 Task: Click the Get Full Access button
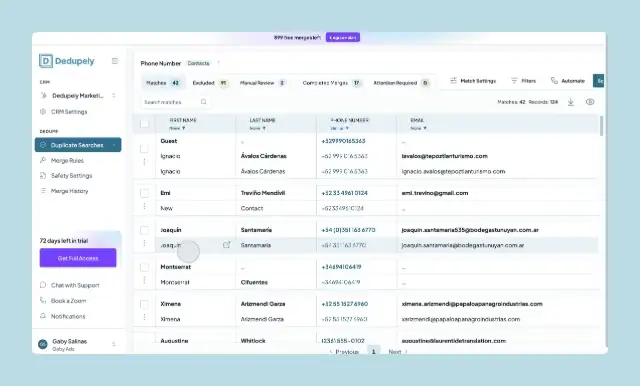pos(78,258)
